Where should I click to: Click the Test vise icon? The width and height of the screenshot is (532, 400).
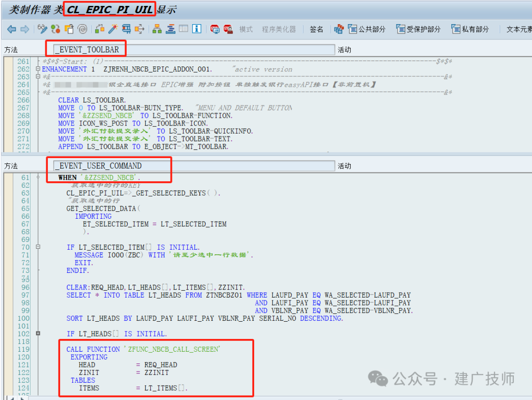pos(126,29)
